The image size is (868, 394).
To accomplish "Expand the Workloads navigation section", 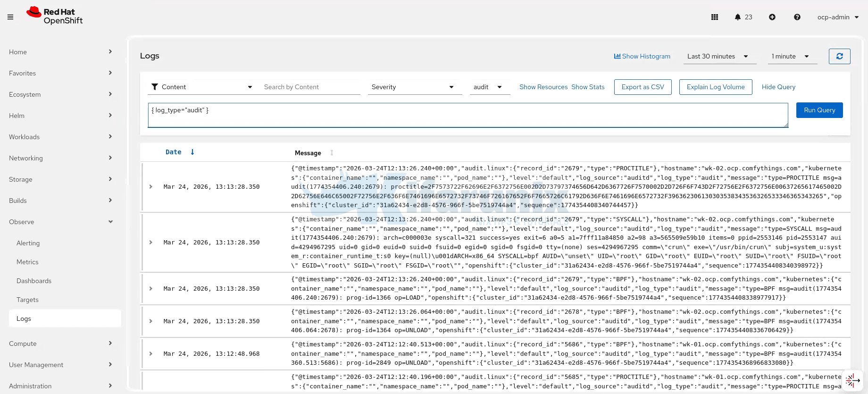I will coord(60,137).
